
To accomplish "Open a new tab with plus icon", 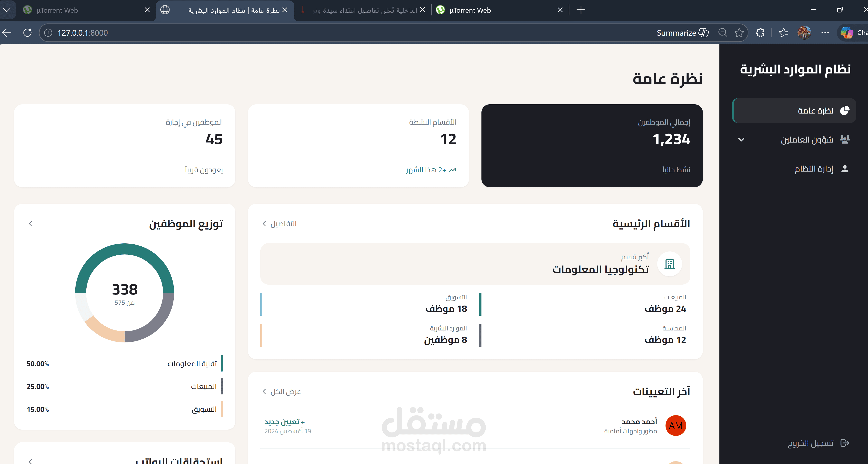I will pos(581,10).
